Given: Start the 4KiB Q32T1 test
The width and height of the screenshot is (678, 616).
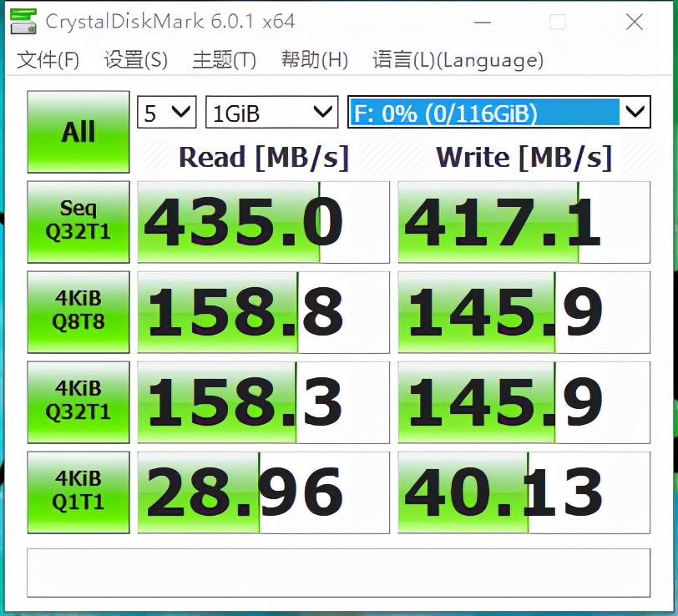Looking at the screenshot, I should click(x=78, y=402).
